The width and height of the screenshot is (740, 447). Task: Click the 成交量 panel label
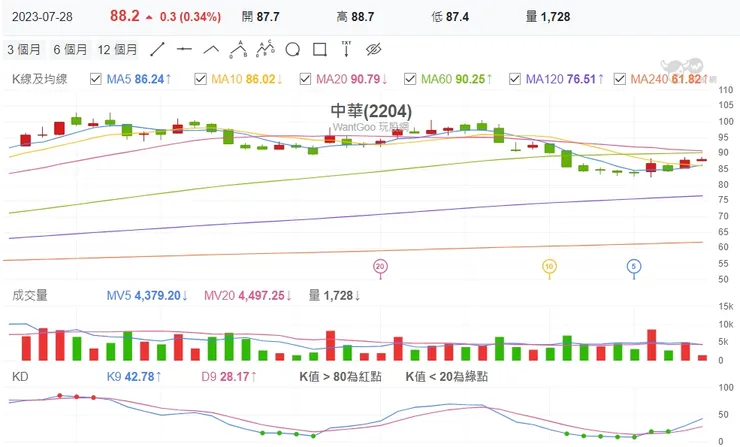click(30, 295)
